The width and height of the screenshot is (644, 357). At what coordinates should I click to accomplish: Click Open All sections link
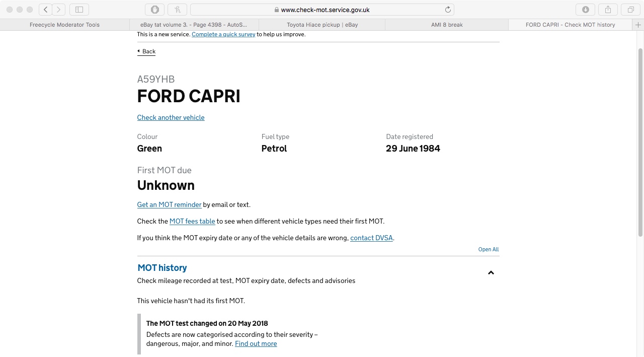489,249
